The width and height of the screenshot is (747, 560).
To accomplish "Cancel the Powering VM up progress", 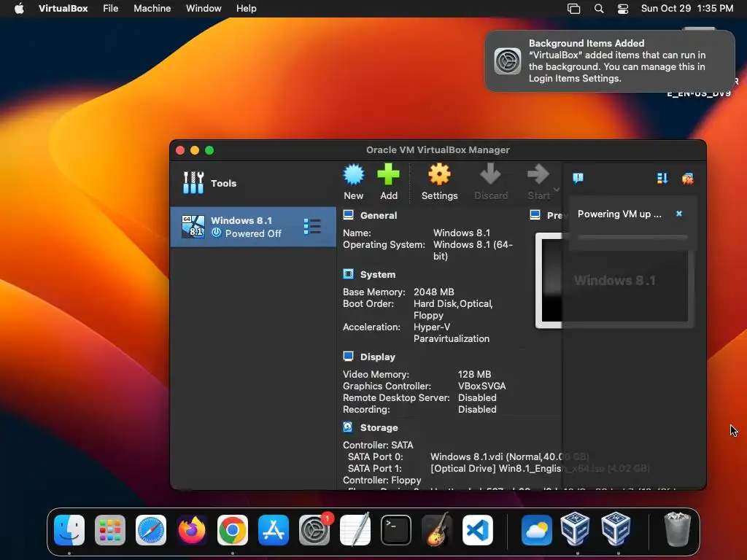I will (x=679, y=214).
